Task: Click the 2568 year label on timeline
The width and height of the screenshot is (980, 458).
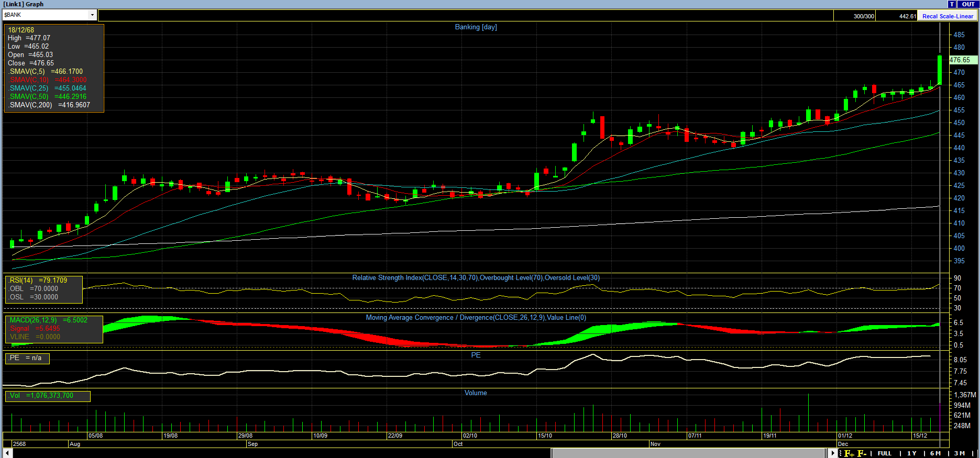Action: 19,444
